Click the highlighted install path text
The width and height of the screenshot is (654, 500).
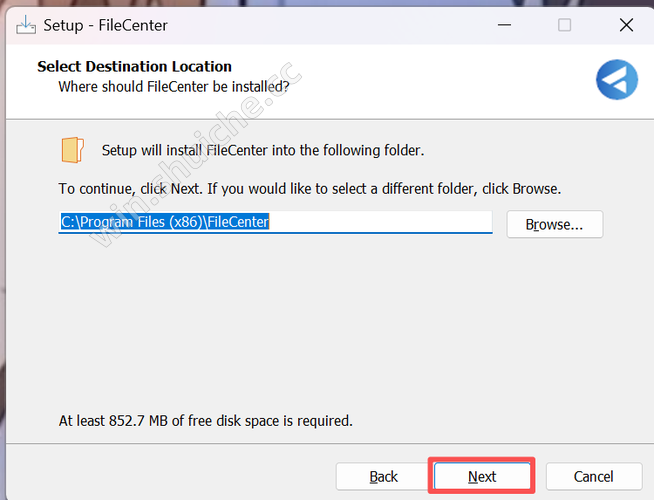[x=165, y=222]
